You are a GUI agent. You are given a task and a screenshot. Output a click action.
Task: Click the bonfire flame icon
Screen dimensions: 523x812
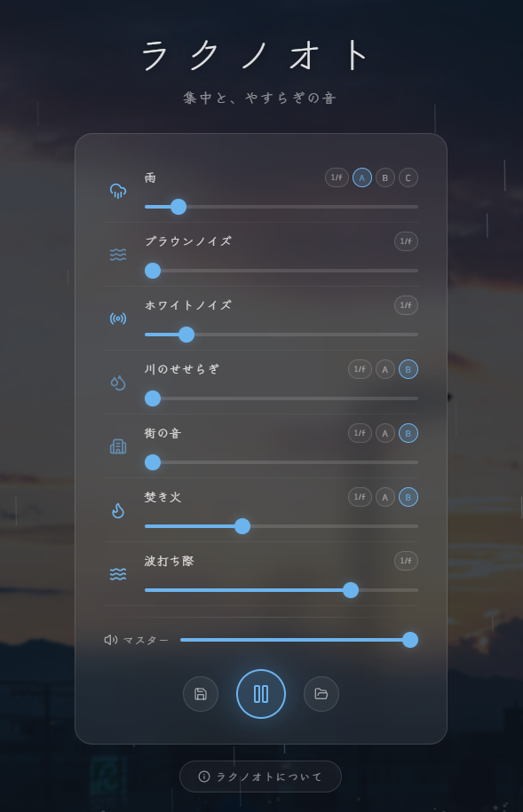(118, 510)
